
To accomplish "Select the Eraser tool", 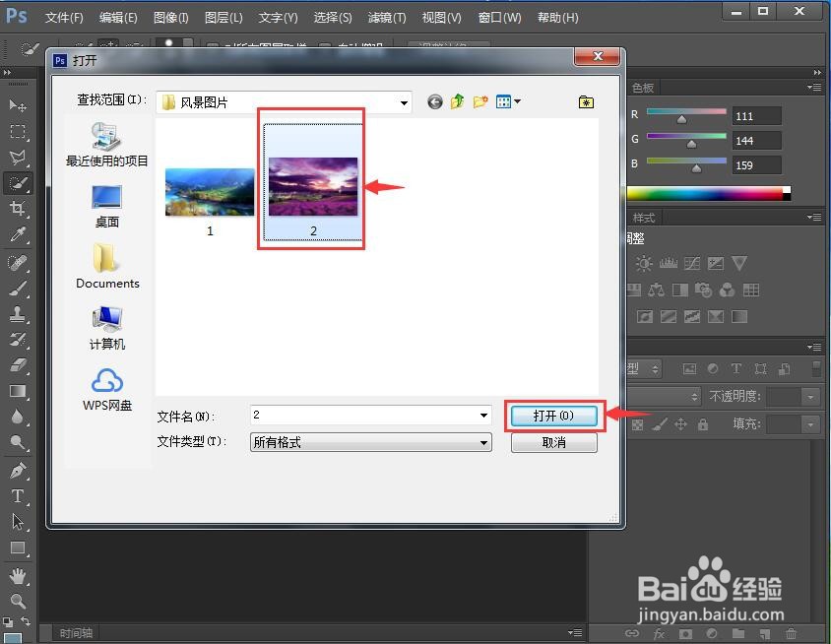I will tap(18, 365).
